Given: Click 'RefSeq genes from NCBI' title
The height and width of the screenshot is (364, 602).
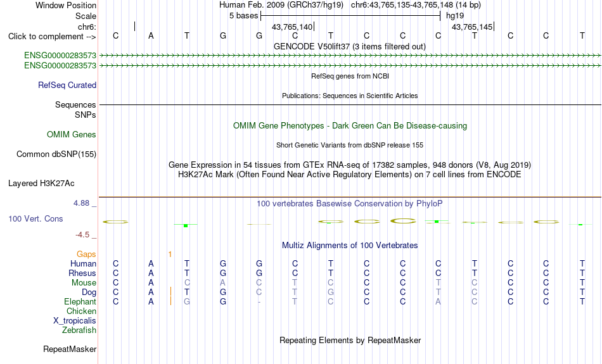Looking at the screenshot, I should tap(350, 76).
